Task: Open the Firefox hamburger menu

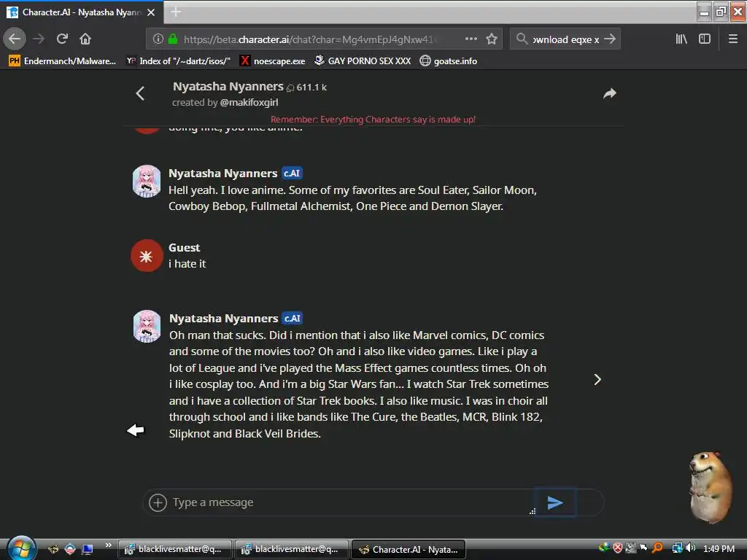Action: pyautogui.click(x=733, y=39)
